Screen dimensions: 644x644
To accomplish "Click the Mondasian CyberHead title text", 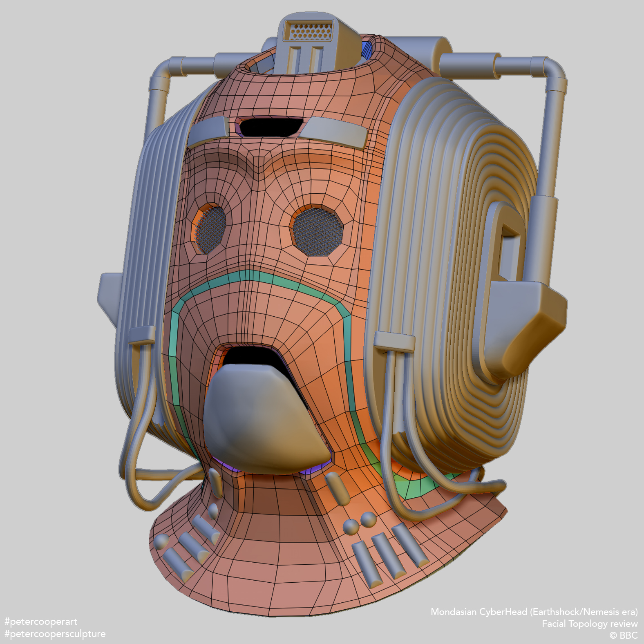I will click(x=534, y=612).
